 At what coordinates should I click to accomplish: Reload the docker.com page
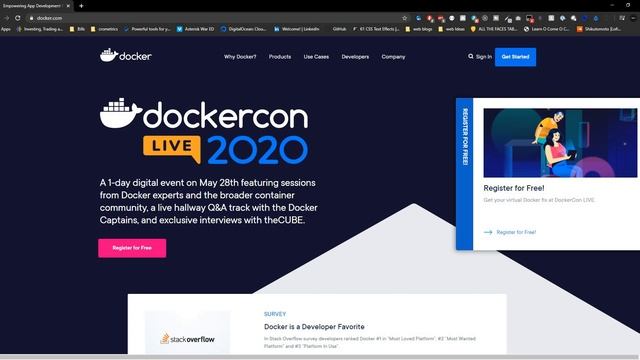pyautogui.click(x=18, y=18)
